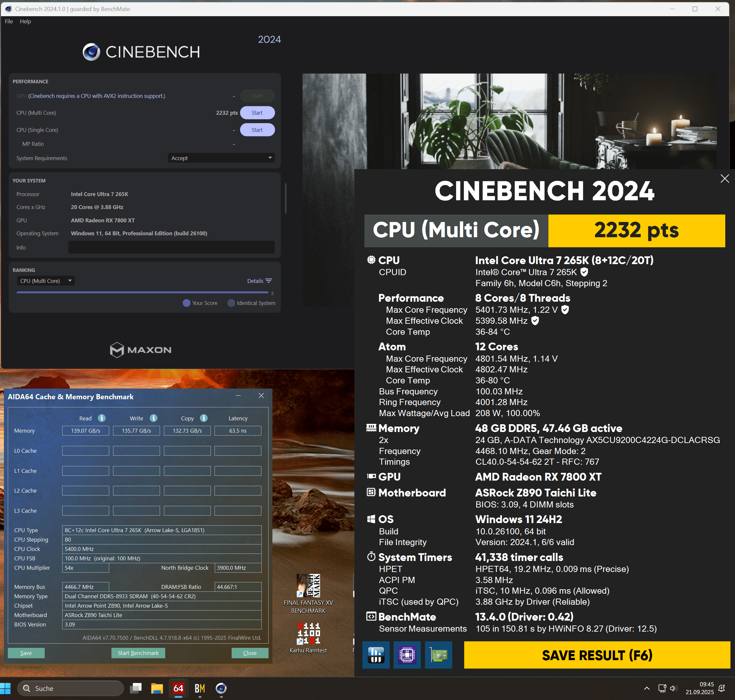Click the Copy info icon in AIDA64
Image resolution: width=735 pixels, height=700 pixels.
(x=204, y=418)
